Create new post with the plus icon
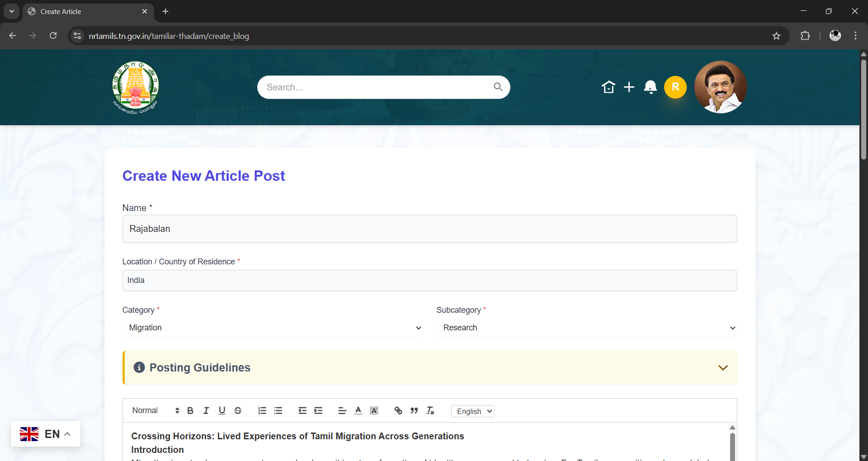868x461 pixels. click(x=629, y=87)
